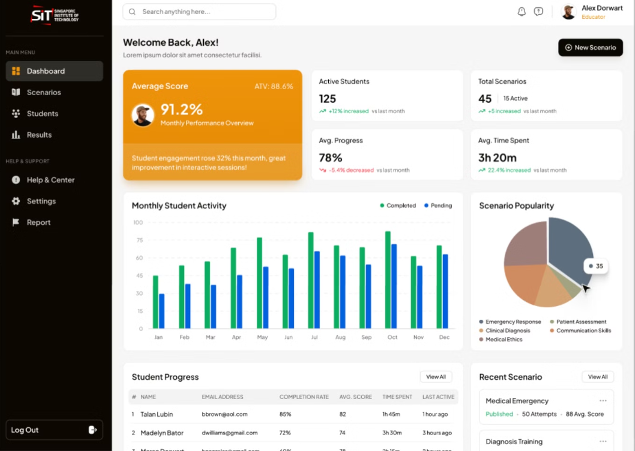Viewport: 635px width, 451px height.
Task: Toggle the Completed series in chart legend
Action: (x=398, y=205)
